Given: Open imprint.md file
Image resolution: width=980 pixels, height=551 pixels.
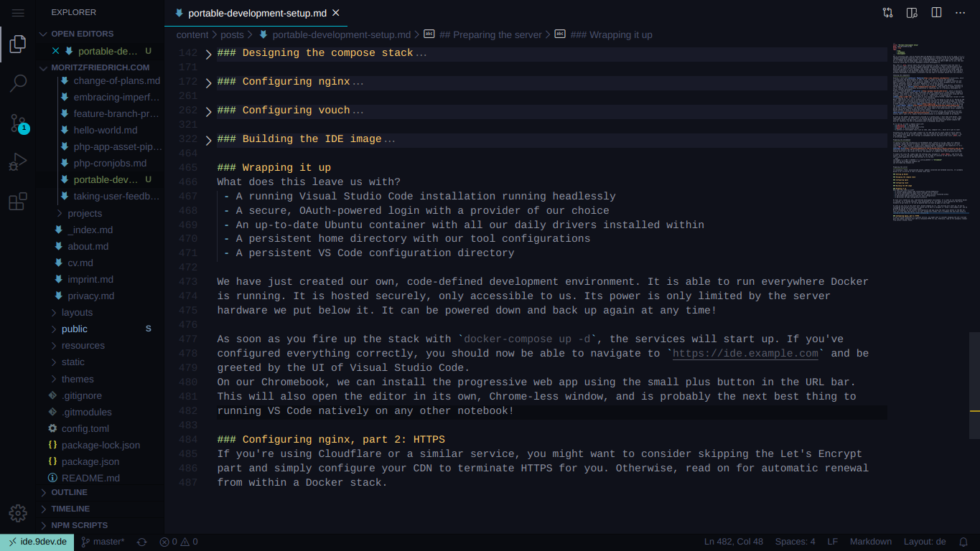Looking at the screenshot, I should coord(90,279).
